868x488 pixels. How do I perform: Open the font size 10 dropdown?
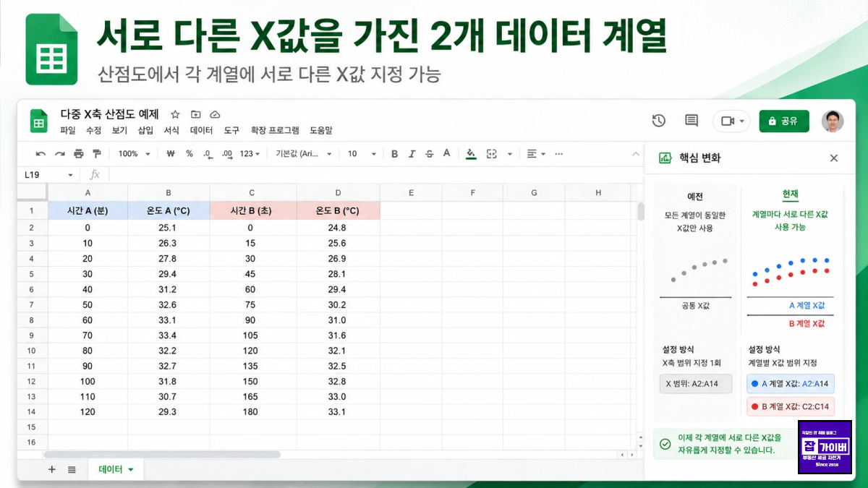coord(362,154)
